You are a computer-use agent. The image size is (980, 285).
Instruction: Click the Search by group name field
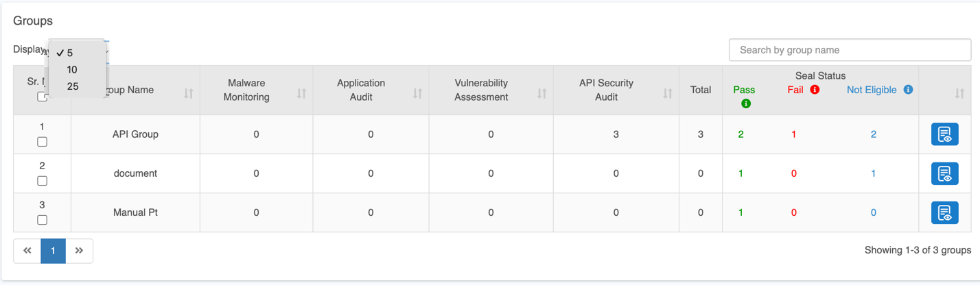click(x=850, y=50)
